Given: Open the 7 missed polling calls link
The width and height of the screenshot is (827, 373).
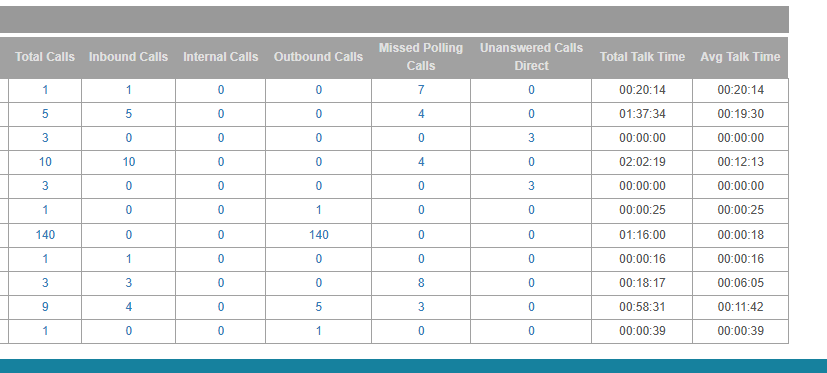Looking at the screenshot, I should pos(421,90).
